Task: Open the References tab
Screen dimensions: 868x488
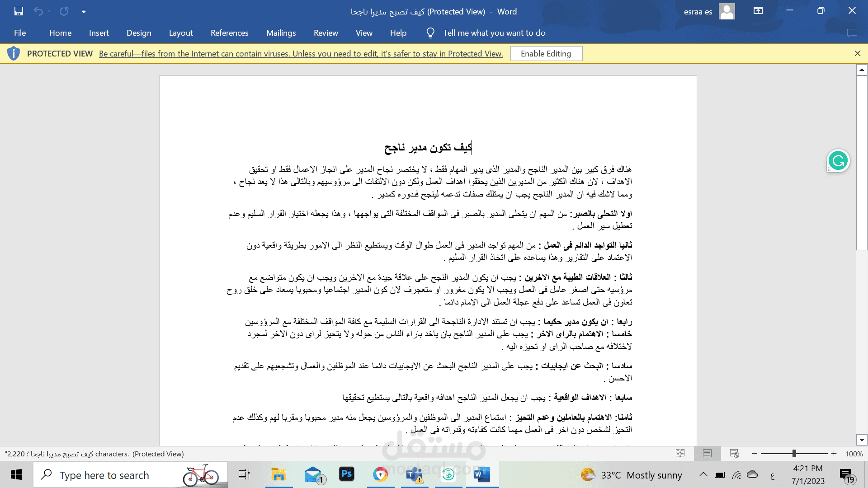Action: pos(229,33)
